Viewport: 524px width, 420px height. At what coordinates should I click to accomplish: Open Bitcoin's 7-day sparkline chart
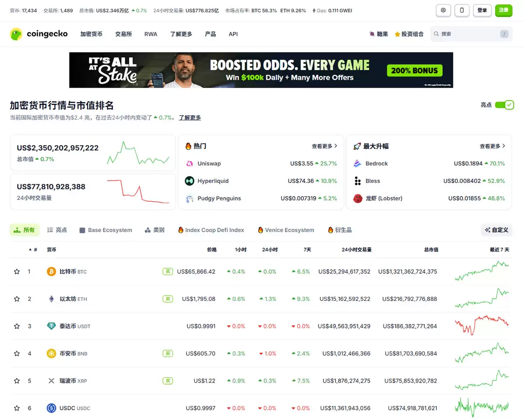pos(482,272)
